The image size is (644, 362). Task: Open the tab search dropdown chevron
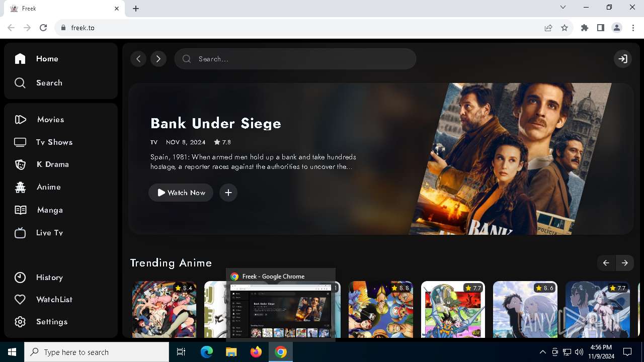[563, 7]
